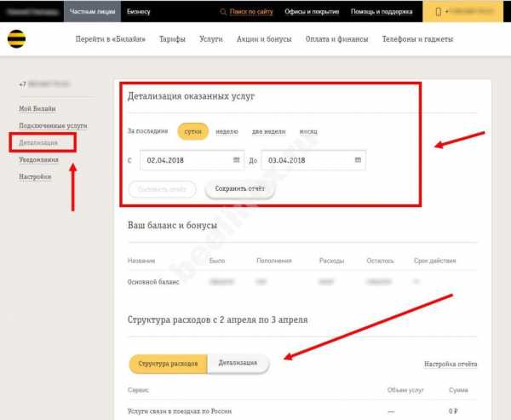511x420 pixels.
Task: Select the "неделю" period option
Action: click(x=227, y=132)
